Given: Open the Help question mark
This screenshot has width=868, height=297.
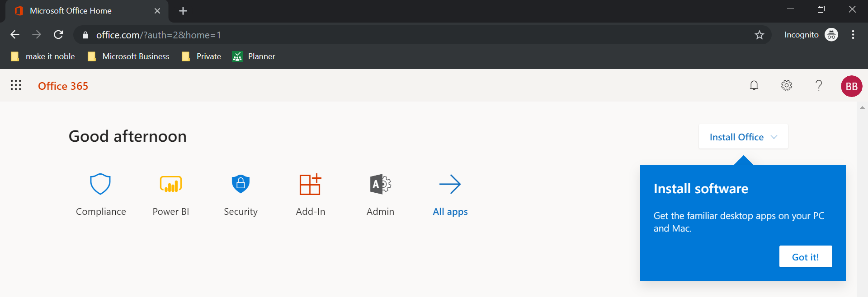Looking at the screenshot, I should (819, 85).
